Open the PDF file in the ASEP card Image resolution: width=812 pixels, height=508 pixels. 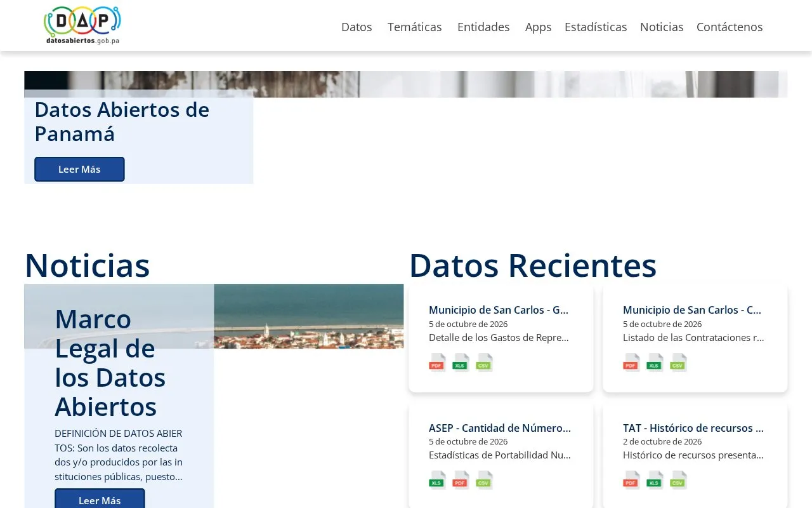tap(461, 480)
